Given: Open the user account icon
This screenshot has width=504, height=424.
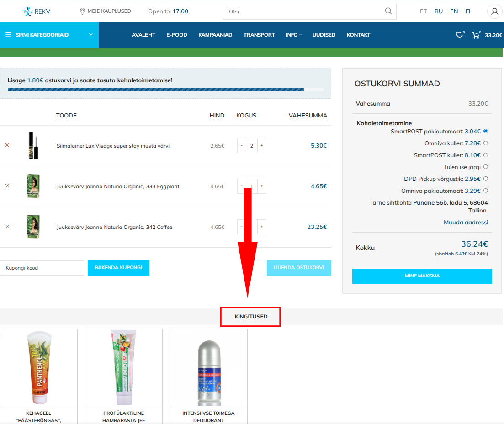Looking at the screenshot, I should 494,11.
